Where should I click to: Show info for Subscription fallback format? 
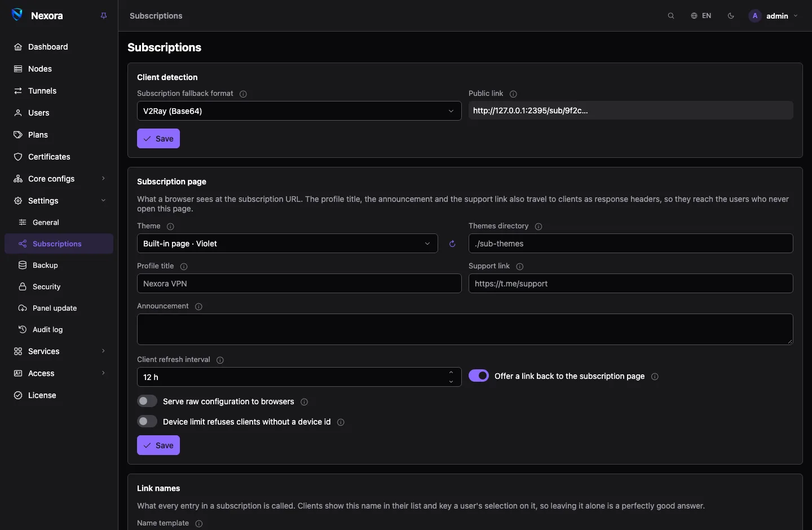pyautogui.click(x=243, y=94)
